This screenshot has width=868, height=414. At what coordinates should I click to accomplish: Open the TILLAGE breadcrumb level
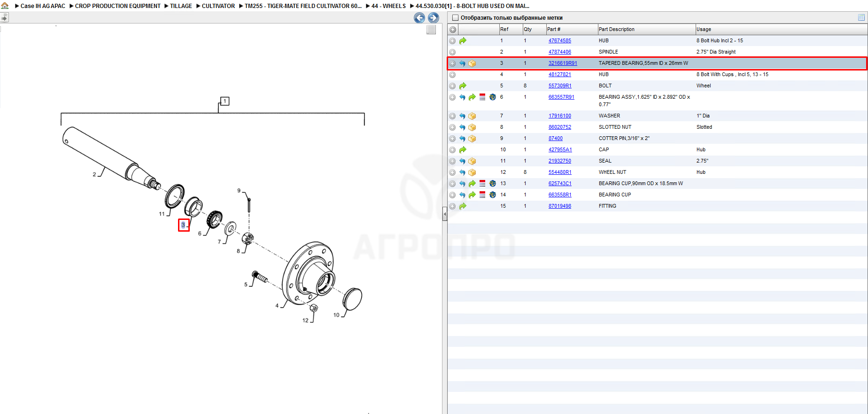[181, 6]
